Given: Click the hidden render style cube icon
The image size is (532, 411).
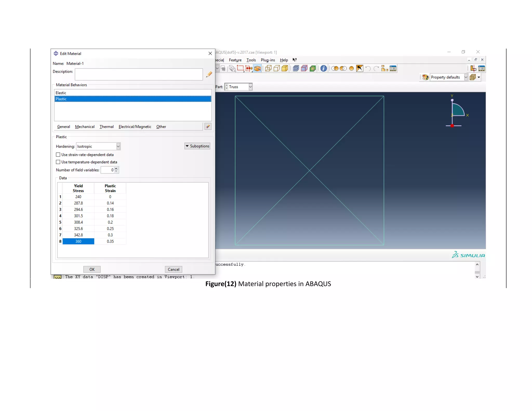Looking at the screenshot, I should 277,68.
